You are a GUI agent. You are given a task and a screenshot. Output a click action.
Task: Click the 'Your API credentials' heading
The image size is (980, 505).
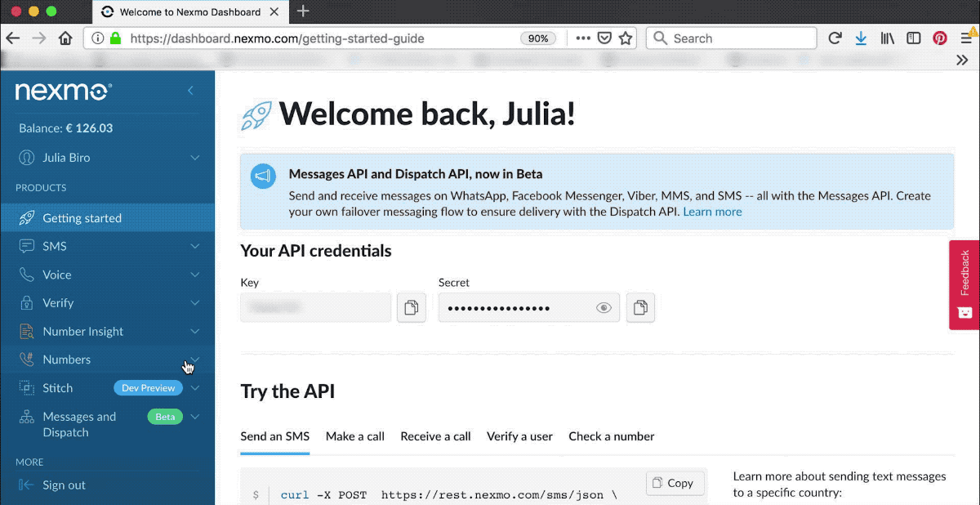316,251
